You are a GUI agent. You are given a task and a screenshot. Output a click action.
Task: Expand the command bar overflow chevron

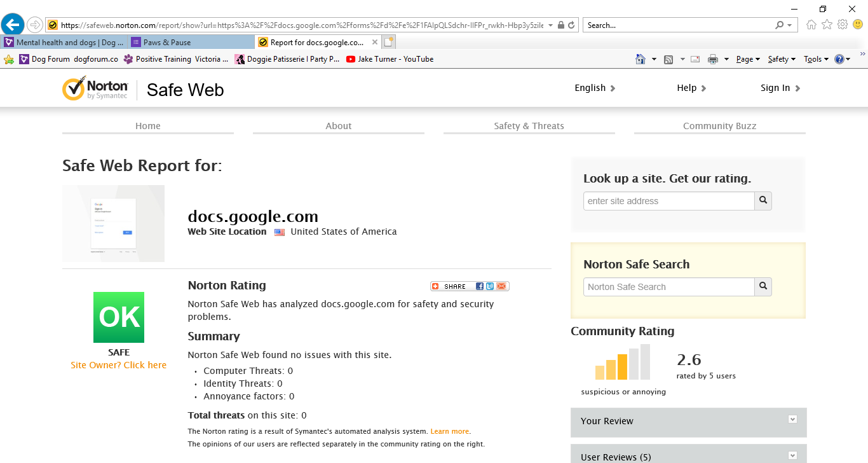point(863,55)
